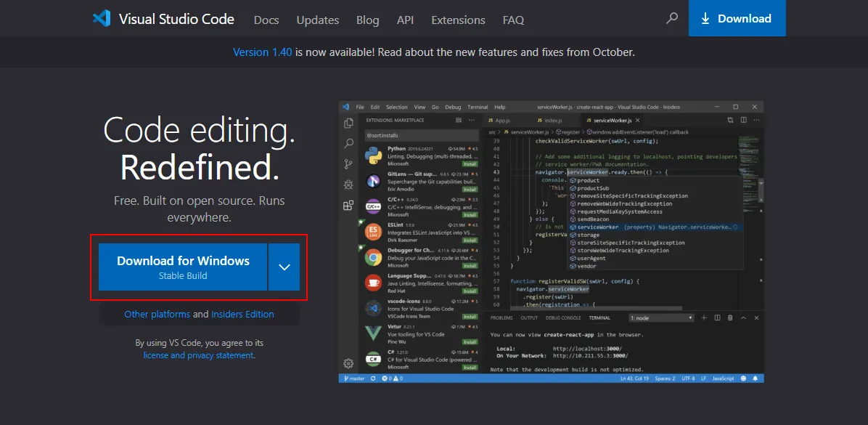868x425 pixels.
Task: Click 'UTF-8' encoding in status bar
Action: click(688, 379)
